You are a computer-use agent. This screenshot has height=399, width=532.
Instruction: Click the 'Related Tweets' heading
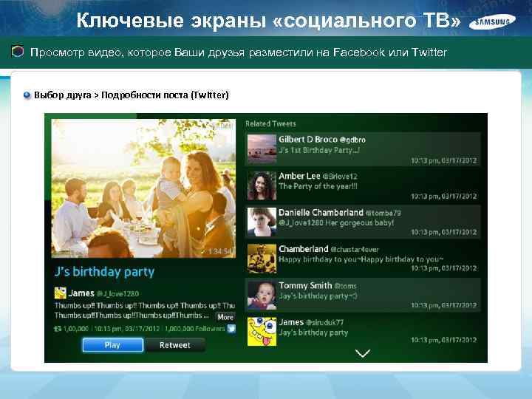(270, 124)
